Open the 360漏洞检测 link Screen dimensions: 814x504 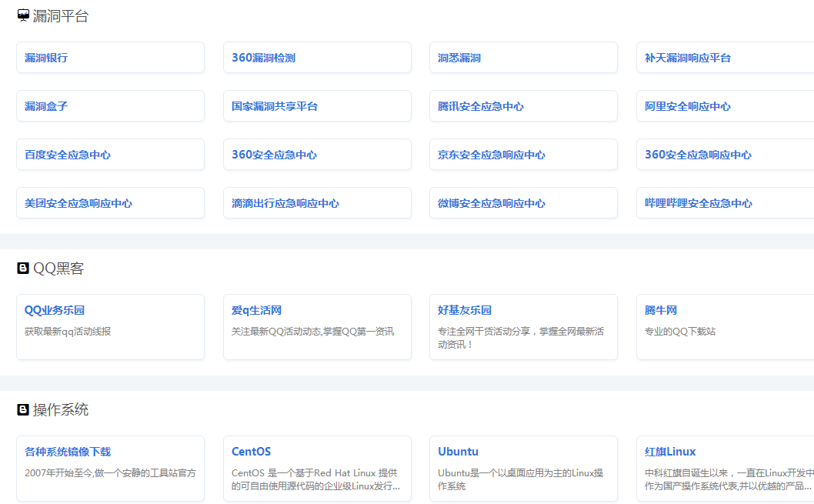[264, 58]
